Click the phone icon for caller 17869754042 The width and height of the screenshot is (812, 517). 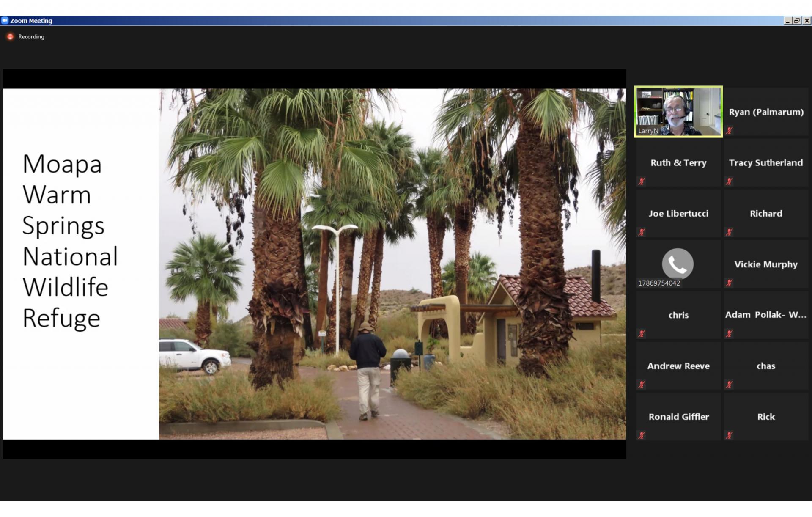(x=678, y=264)
